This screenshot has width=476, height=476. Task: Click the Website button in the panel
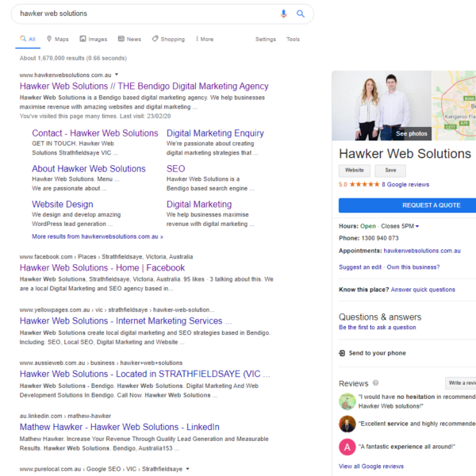point(355,171)
